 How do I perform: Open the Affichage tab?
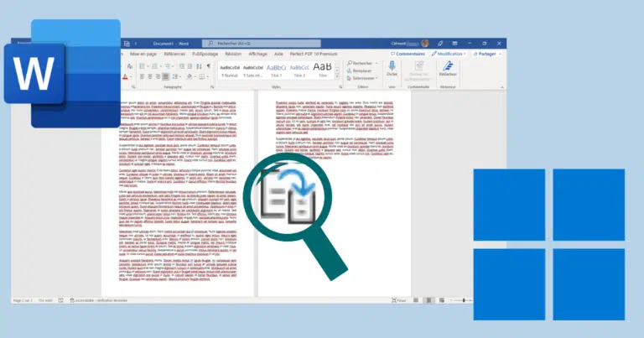tap(258, 54)
